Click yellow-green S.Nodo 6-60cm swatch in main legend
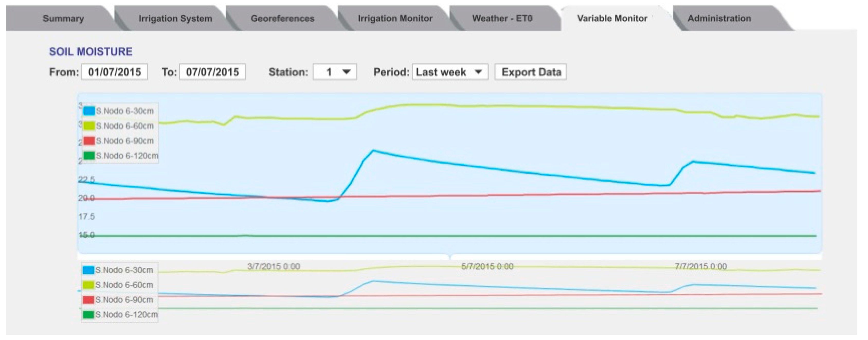This screenshot has width=868, height=340. point(89,126)
